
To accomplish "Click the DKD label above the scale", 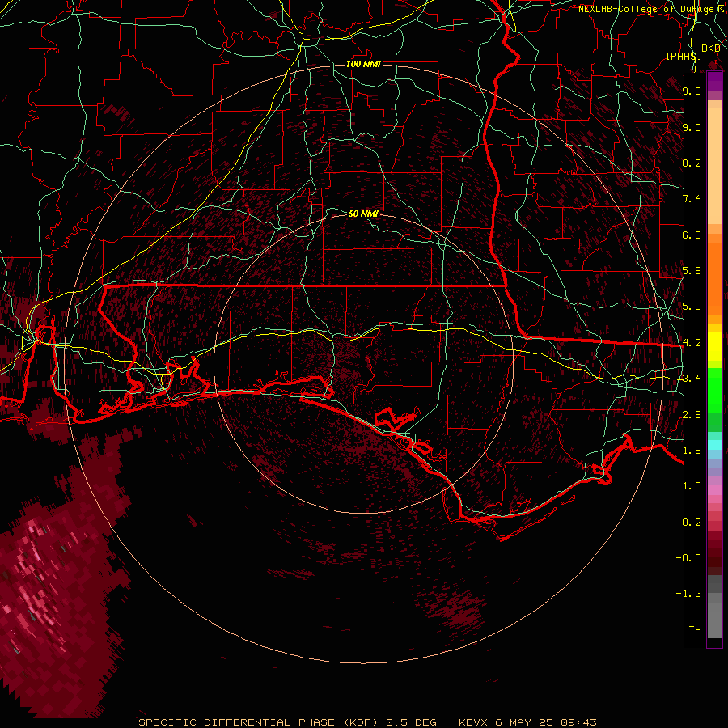I will click(710, 49).
